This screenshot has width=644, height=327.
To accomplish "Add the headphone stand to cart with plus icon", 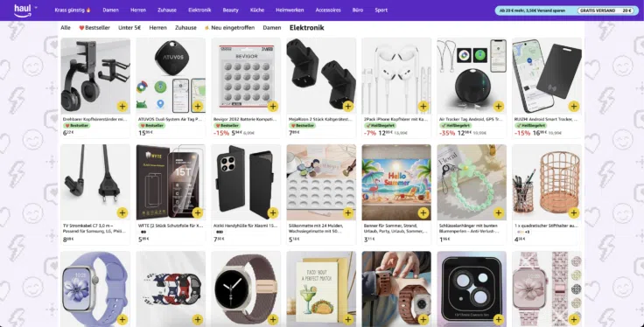I will click(x=122, y=107).
